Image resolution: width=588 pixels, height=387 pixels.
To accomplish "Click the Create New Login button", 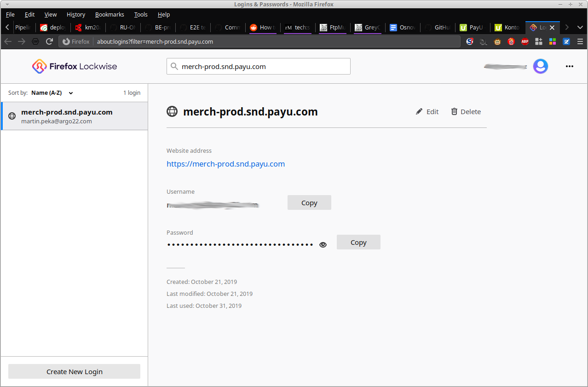I will (74, 372).
